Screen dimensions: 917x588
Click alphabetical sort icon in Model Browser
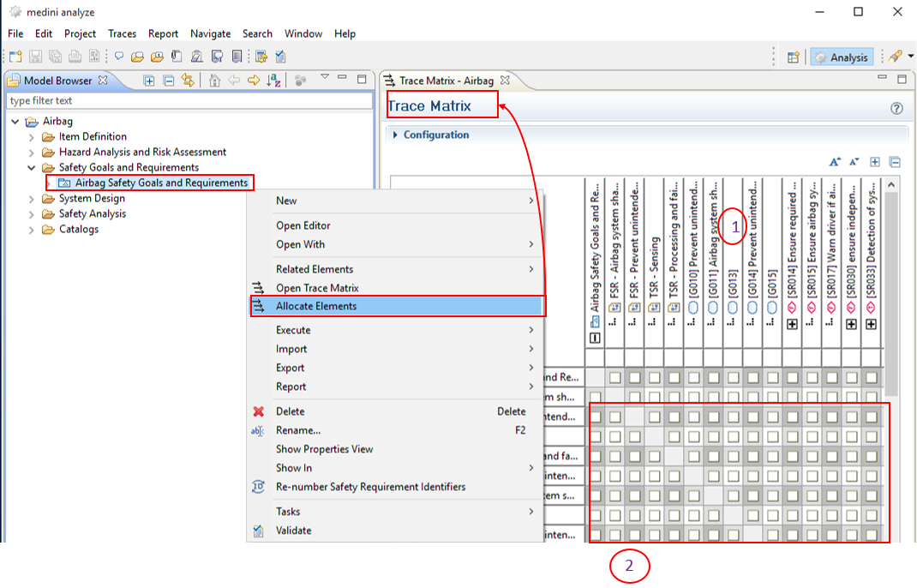pyautogui.click(x=273, y=81)
